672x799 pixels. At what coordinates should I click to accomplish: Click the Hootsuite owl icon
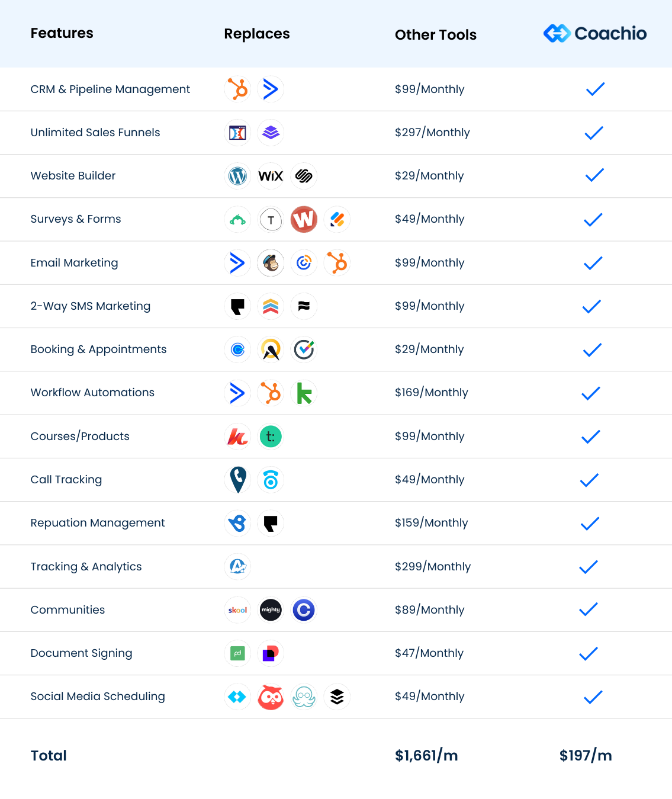(271, 697)
